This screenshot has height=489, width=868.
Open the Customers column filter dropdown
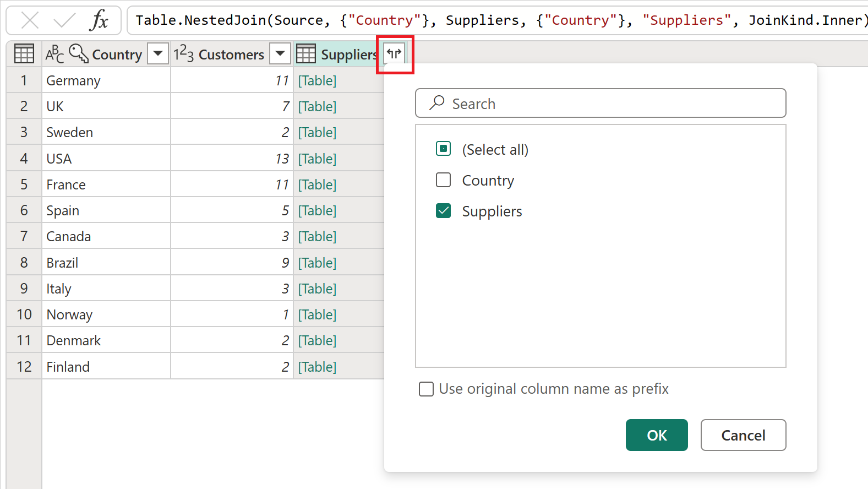point(280,54)
